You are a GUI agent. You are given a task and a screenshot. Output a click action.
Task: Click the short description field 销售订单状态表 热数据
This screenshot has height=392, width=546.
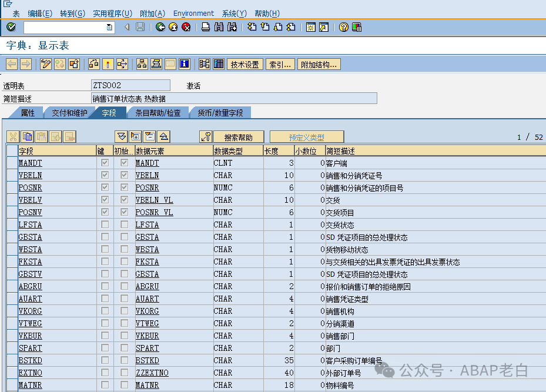234,99
